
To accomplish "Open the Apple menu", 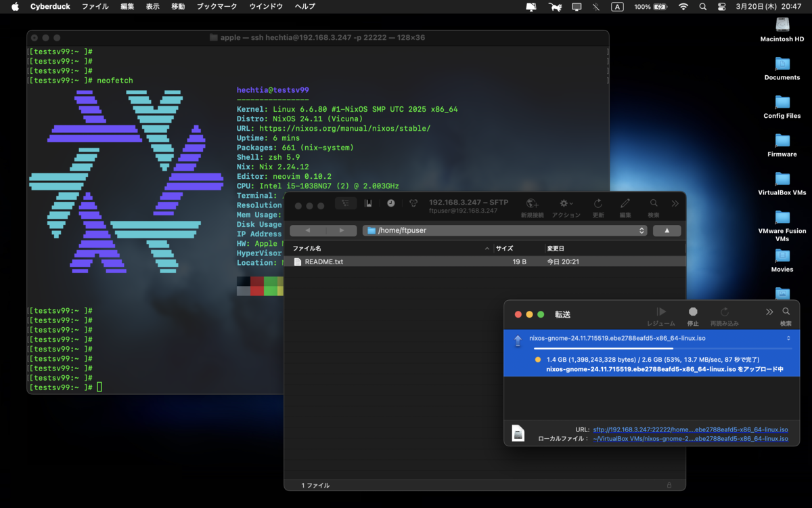I will coord(14,6).
